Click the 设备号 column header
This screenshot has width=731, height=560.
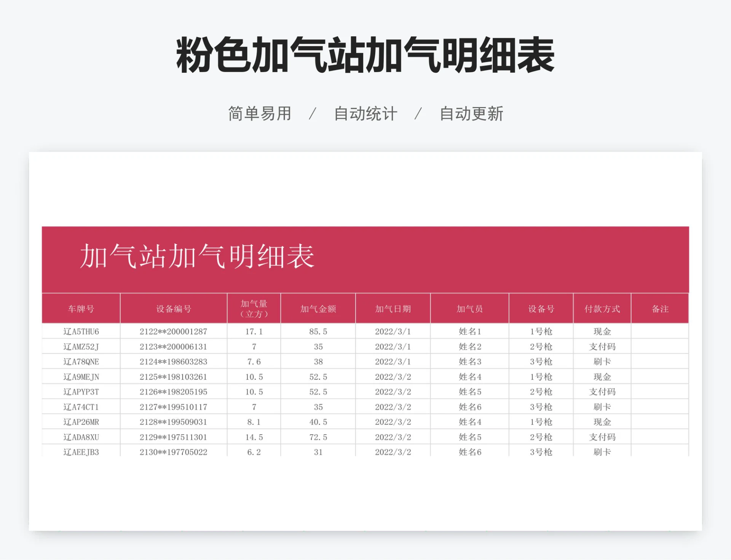[x=540, y=309]
